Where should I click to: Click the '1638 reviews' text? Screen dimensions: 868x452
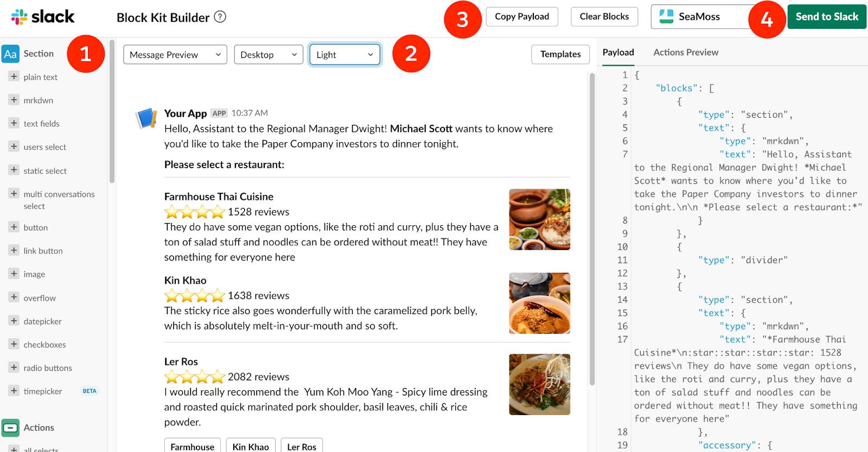(258, 295)
